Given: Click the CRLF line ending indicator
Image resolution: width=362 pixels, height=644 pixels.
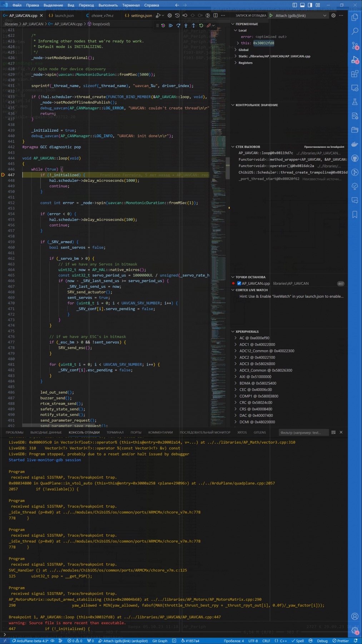Looking at the screenshot, I should coord(266,641).
